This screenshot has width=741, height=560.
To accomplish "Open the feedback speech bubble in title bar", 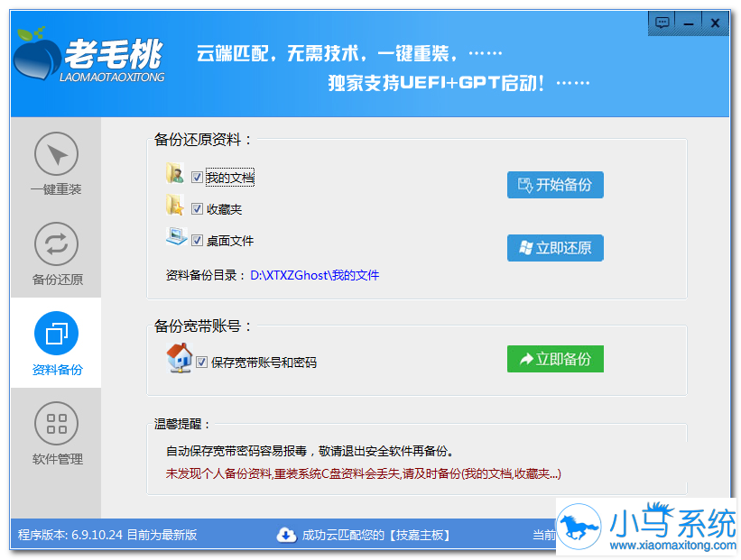I will (x=662, y=23).
